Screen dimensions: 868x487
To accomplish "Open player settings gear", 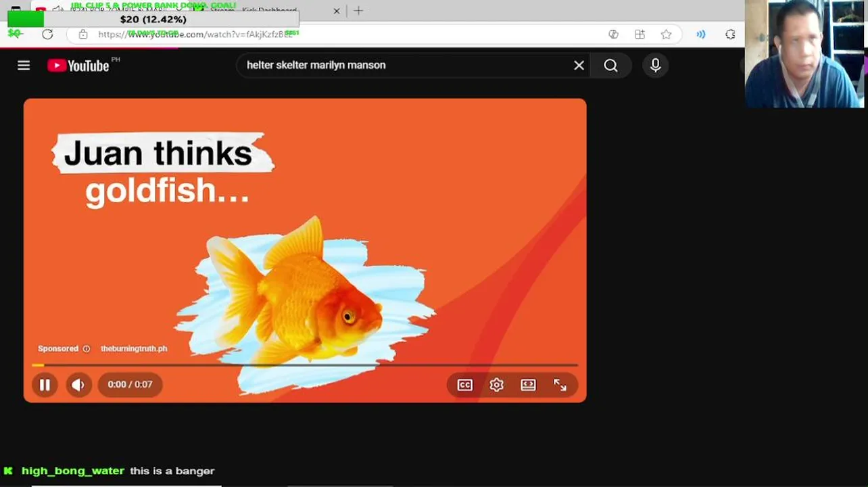I will [497, 385].
